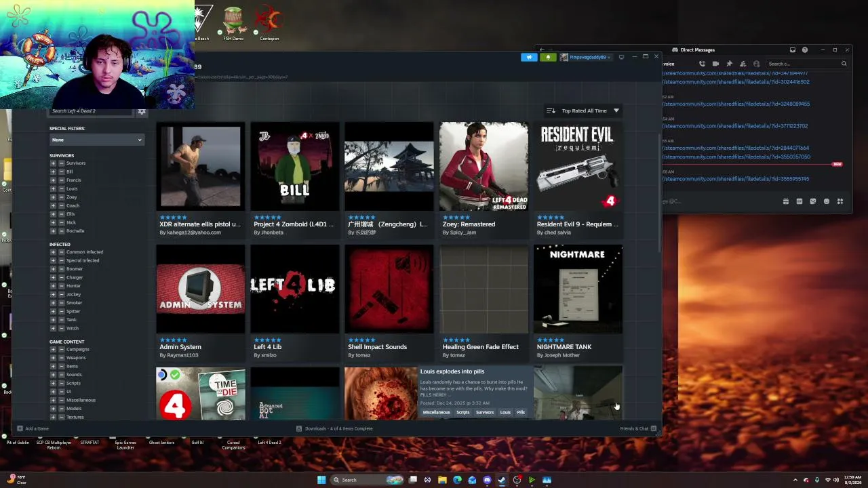Open apps launcher in Discord chat bar
The width and height of the screenshot is (868, 488).
[840, 201]
